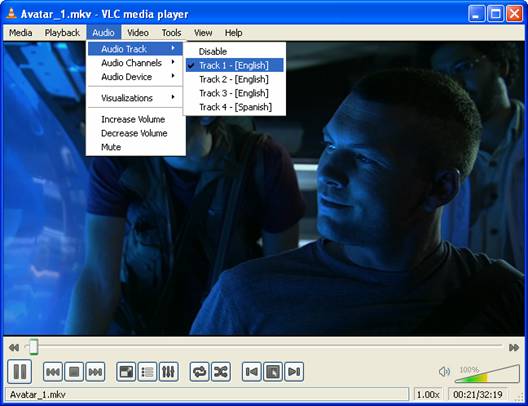Expand the Audio Device submenu

[135, 77]
